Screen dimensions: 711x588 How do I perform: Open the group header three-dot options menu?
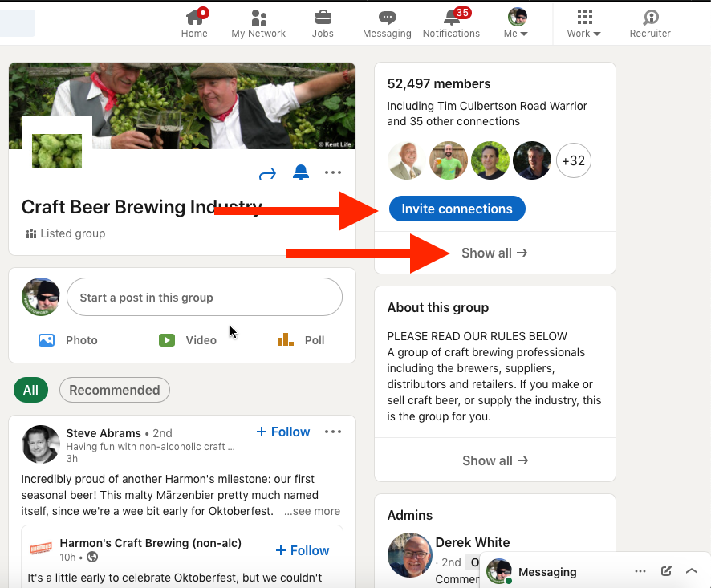[x=333, y=172]
